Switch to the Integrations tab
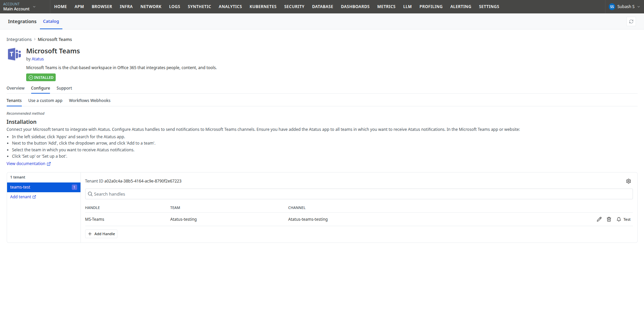644x311 pixels. (x=22, y=21)
